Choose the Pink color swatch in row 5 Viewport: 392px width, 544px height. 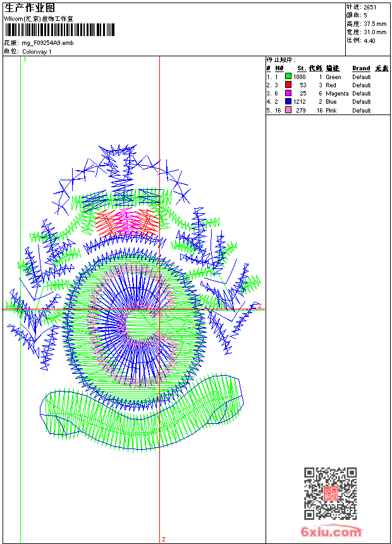pos(288,110)
